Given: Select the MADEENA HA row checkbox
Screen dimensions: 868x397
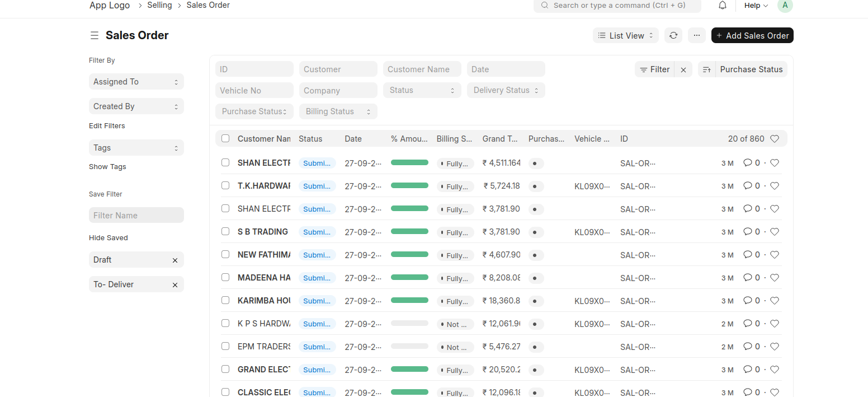Looking at the screenshot, I should pyautogui.click(x=225, y=277).
